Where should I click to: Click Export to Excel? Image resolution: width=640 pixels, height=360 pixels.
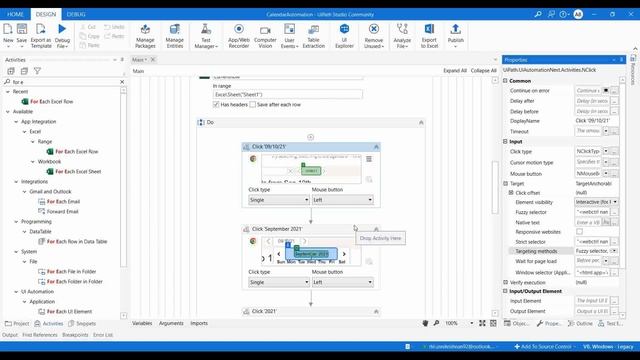pos(429,36)
